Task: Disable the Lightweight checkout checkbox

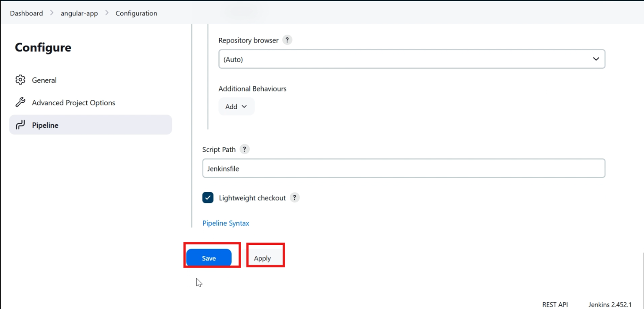Action: coord(208,197)
